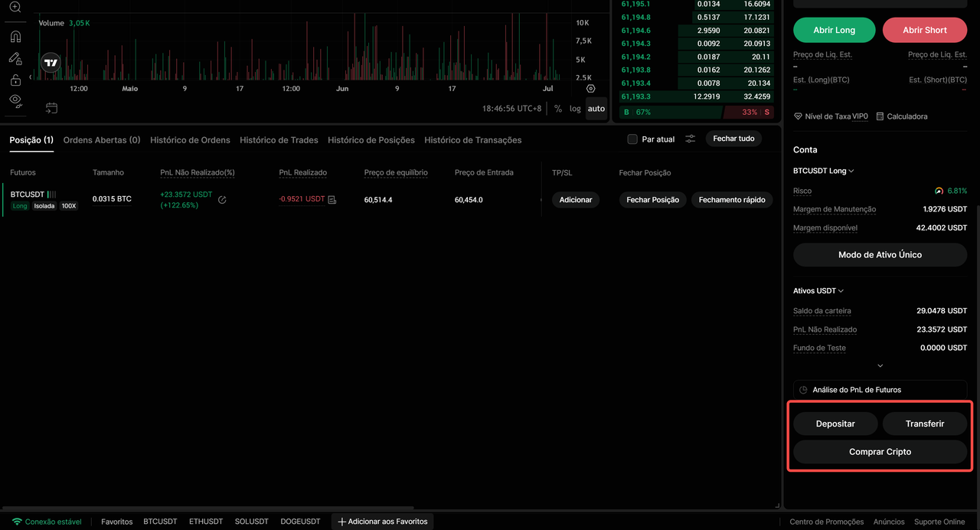Switch to Ordens Abertas tab

coord(102,140)
